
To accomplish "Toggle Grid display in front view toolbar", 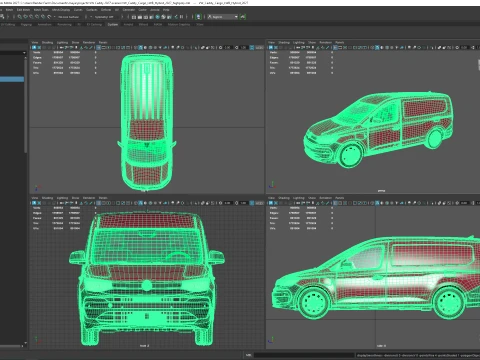I will click(99, 203).
